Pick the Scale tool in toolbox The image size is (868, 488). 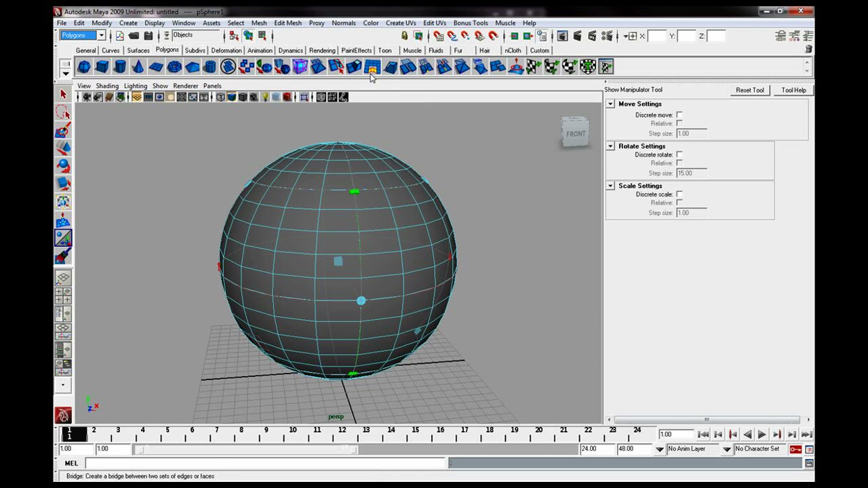pos(63,184)
